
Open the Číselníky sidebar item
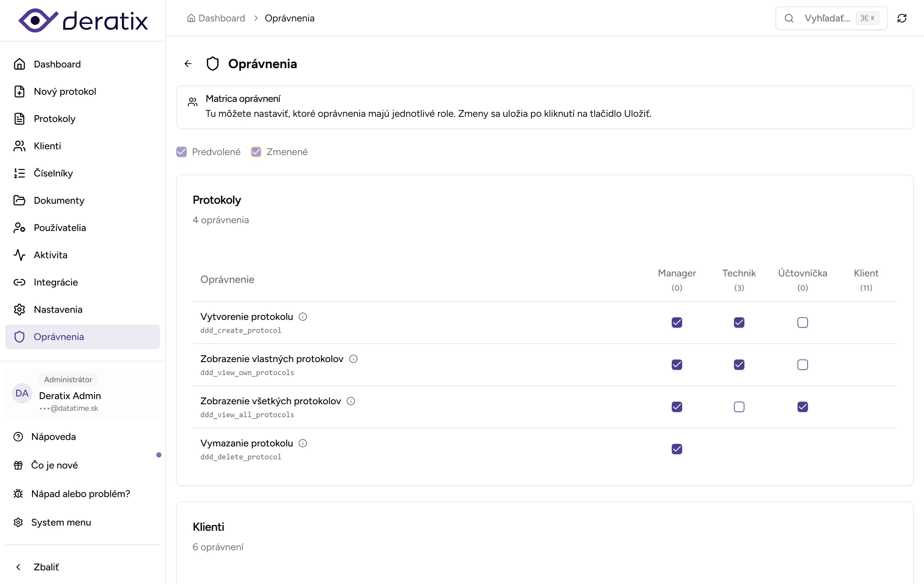coord(53,173)
